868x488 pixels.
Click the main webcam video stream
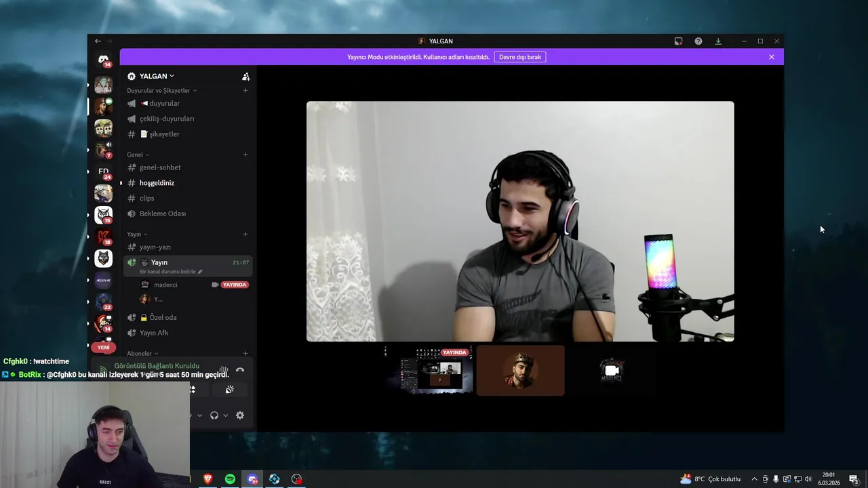pos(520,222)
